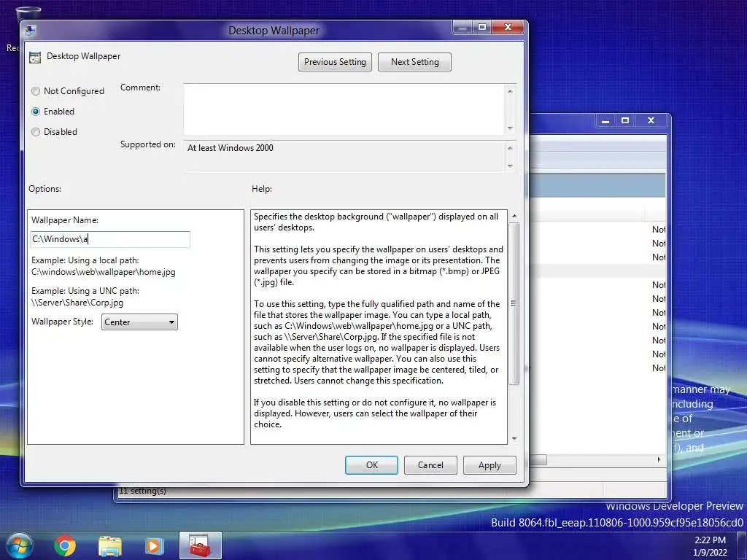
Task: Click the Help pane scrollbar thumb
Action: click(x=514, y=303)
